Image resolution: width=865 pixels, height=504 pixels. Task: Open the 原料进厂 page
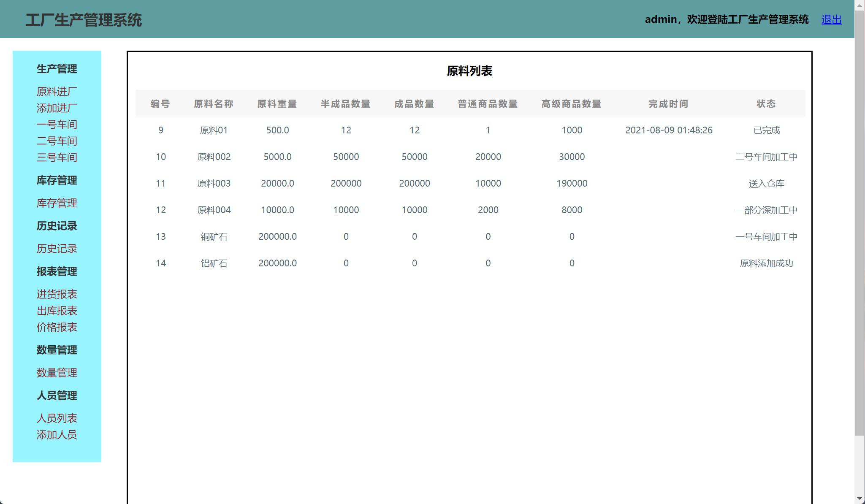pyautogui.click(x=57, y=91)
